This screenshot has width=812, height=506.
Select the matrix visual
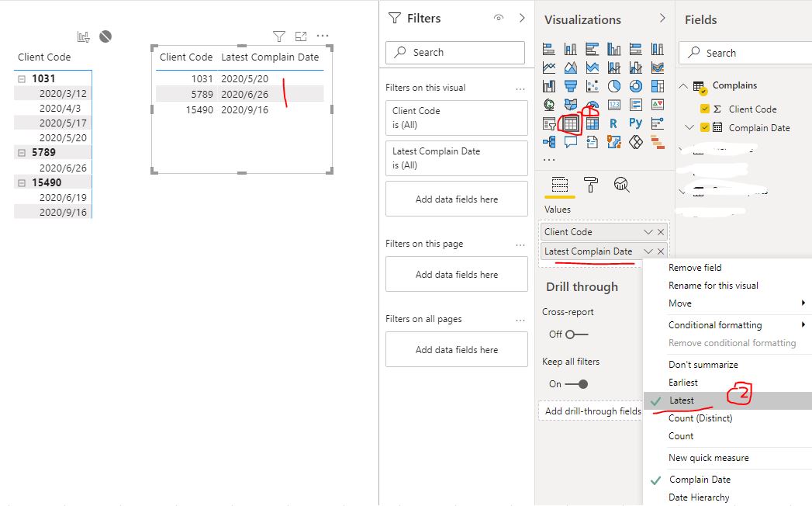click(x=593, y=123)
